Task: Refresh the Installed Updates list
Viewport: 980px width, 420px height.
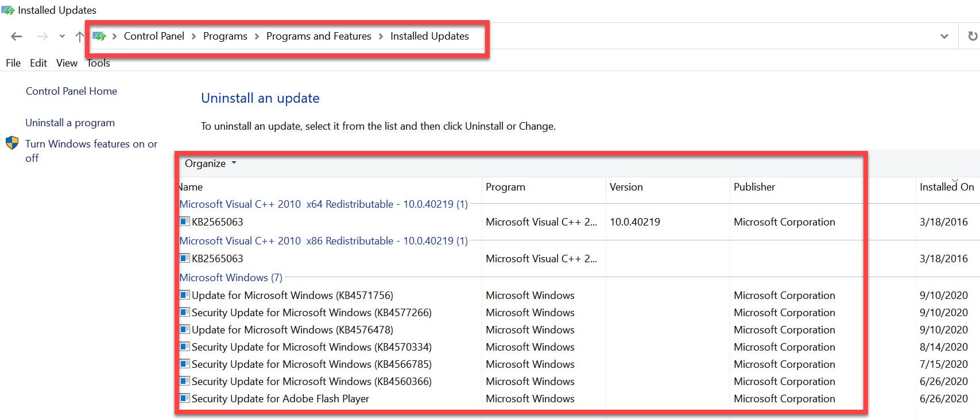Action: (973, 36)
